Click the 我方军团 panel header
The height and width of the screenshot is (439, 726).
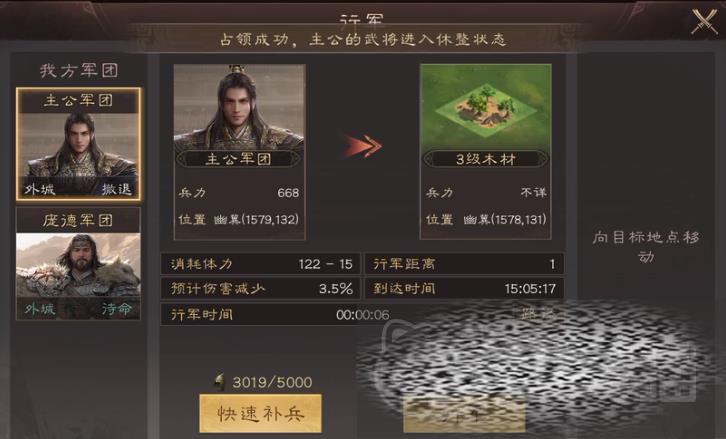click(x=79, y=70)
